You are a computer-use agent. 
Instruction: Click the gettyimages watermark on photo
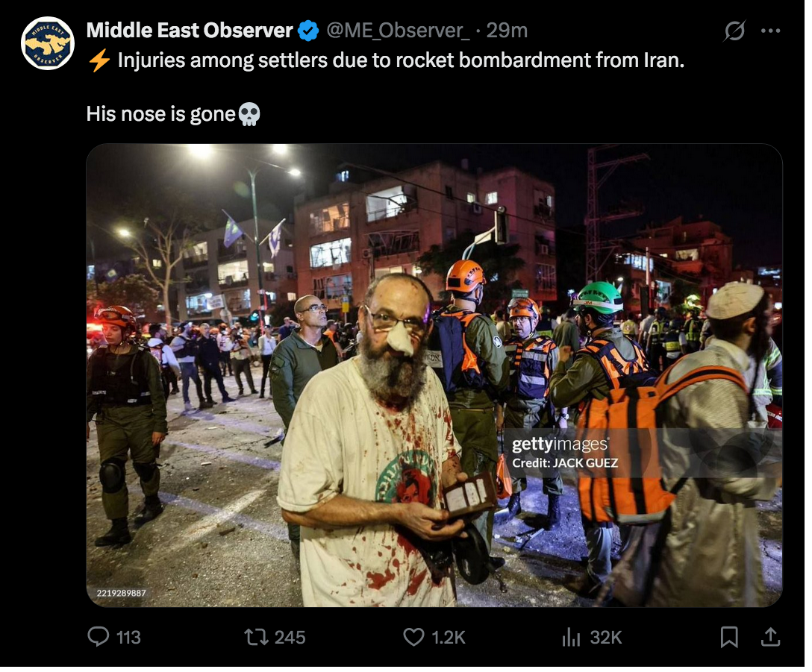pos(560,445)
